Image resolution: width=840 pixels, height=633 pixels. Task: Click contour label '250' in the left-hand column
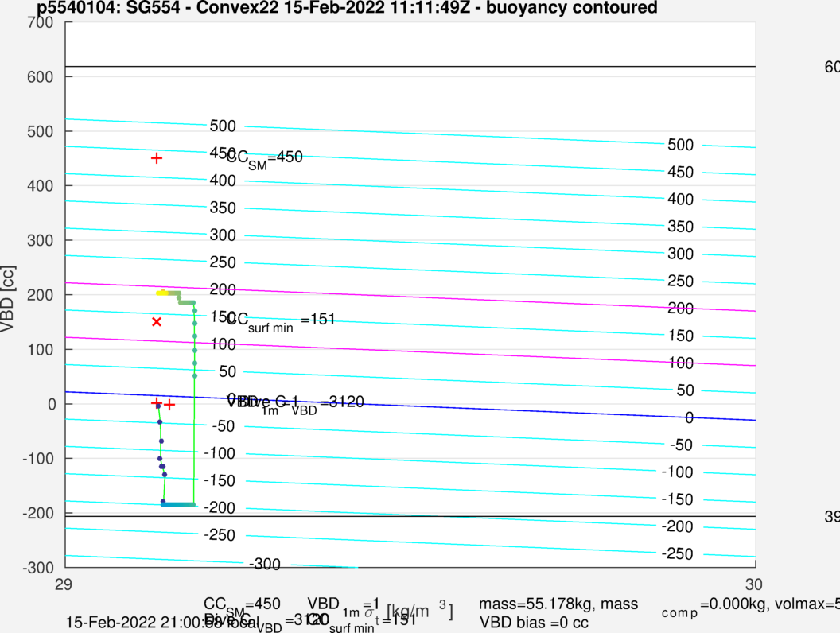coord(223,262)
